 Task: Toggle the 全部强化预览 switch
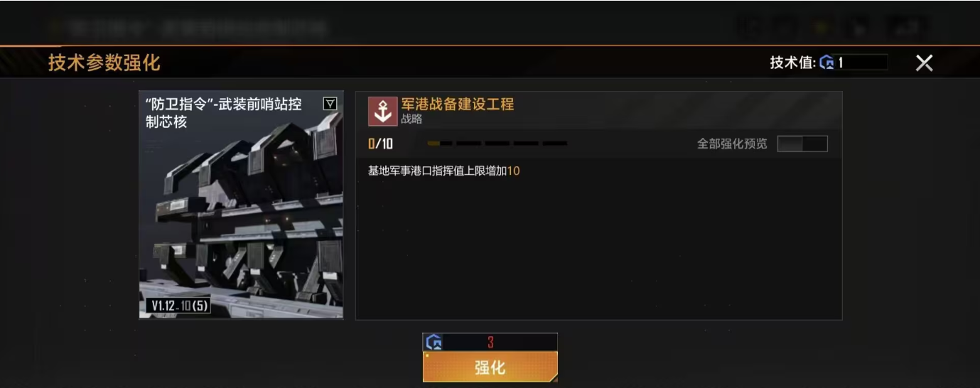[802, 144]
